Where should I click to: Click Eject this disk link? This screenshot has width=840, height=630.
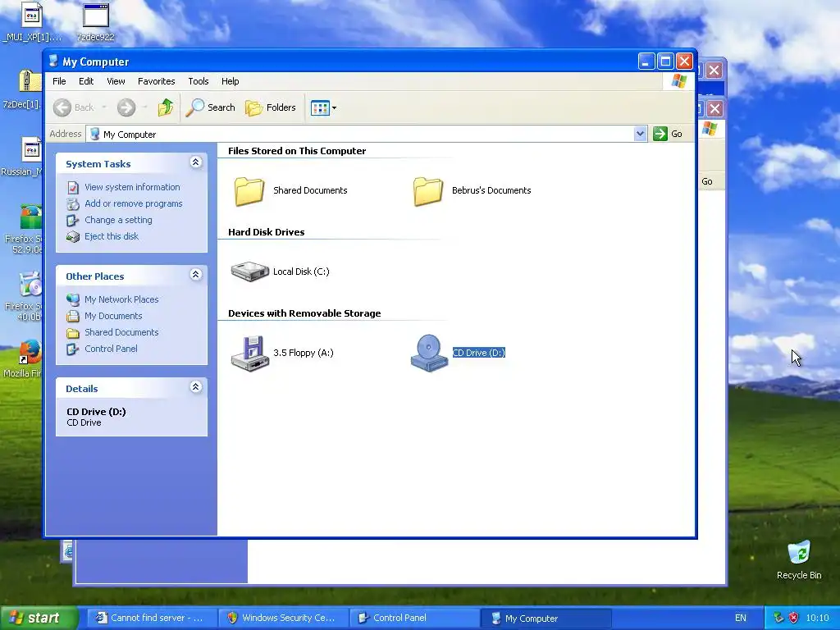[112, 236]
